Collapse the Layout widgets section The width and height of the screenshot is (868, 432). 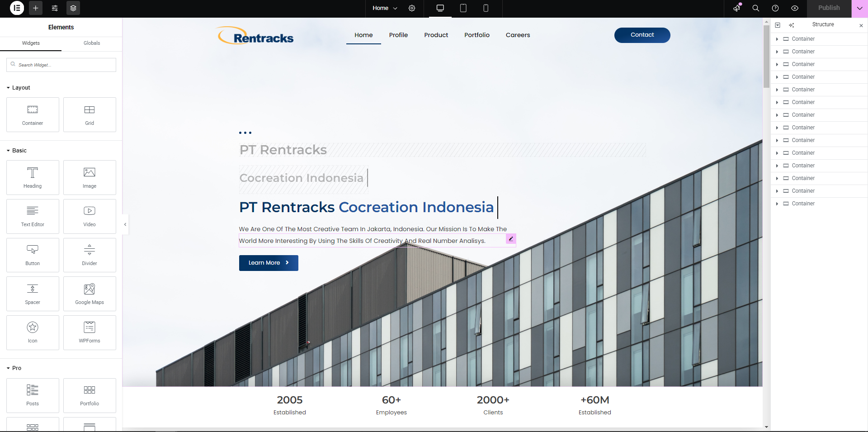tap(9, 88)
